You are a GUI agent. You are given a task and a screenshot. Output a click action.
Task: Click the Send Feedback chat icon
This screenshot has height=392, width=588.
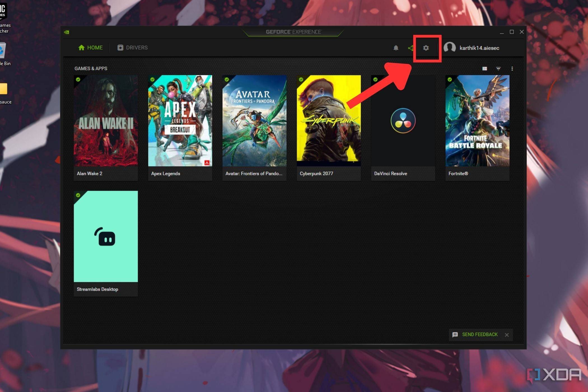pos(455,335)
